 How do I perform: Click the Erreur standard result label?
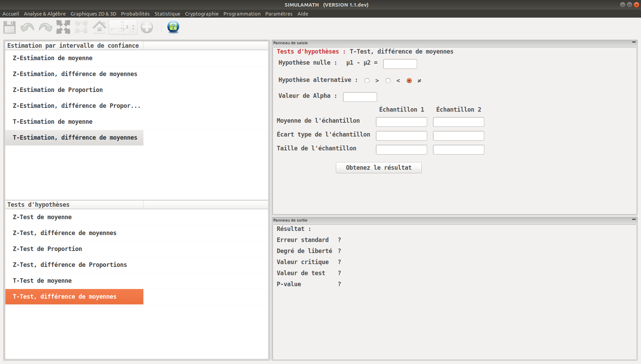click(x=303, y=240)
